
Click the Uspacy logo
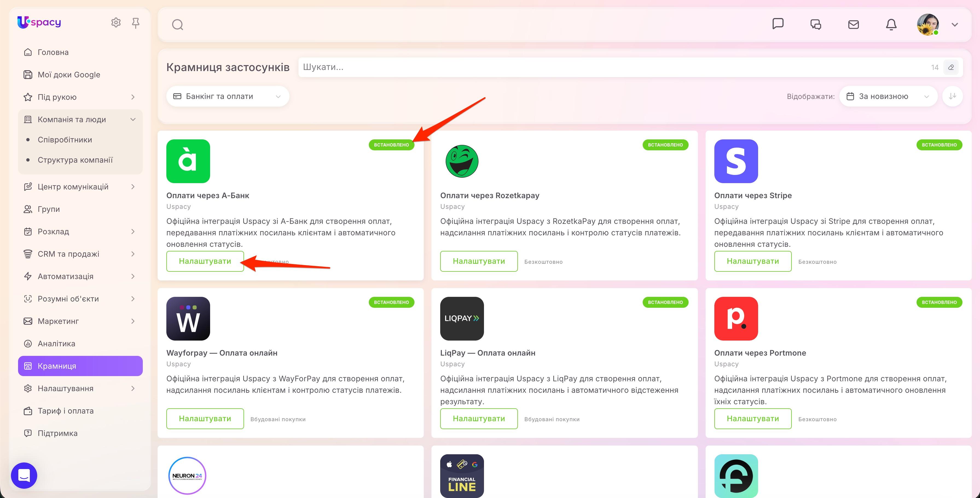tap(39, 22)
